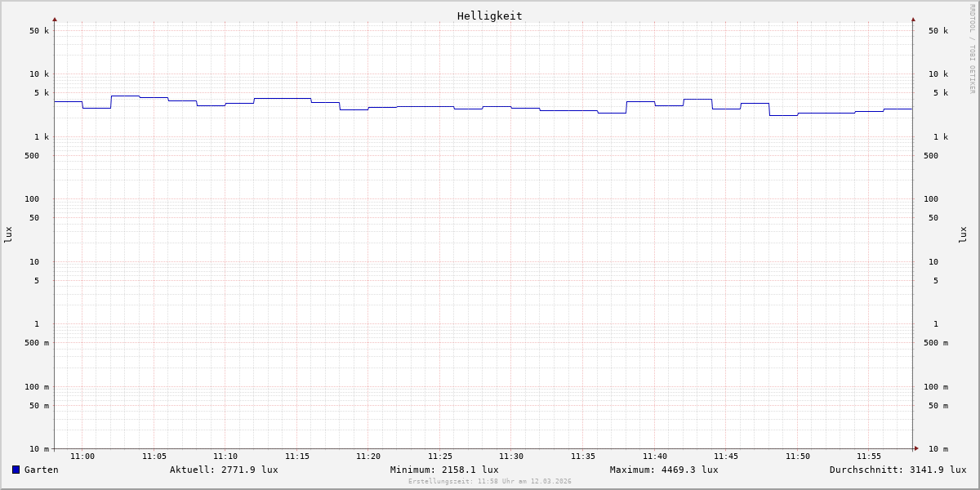This screenshot has height=490, width=980.
Task: Click the 11:45 tick label
Action: click(x=726, y=457)
